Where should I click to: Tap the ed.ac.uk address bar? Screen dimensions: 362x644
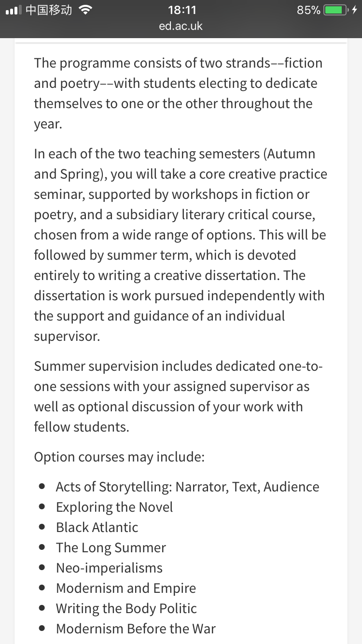[181, 26]
